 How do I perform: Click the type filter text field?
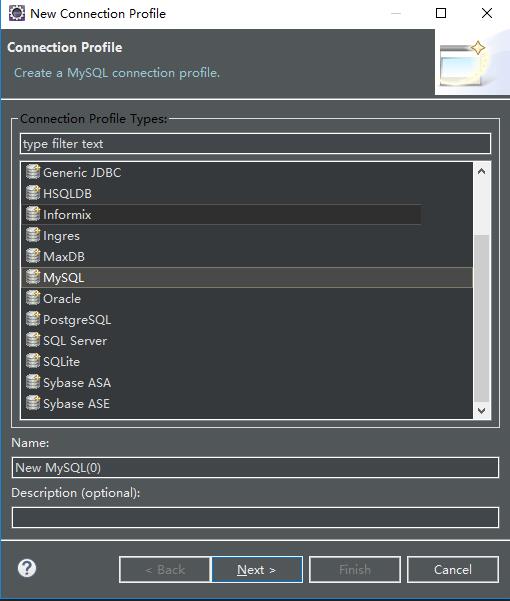[255, 144]
